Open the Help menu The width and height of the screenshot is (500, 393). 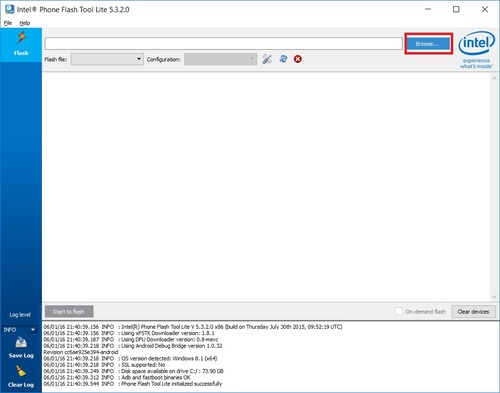click(25, 23)
